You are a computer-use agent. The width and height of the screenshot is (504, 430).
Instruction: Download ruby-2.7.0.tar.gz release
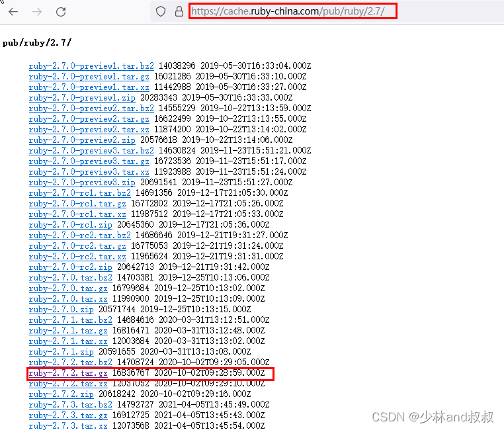[x=68, y=288]
